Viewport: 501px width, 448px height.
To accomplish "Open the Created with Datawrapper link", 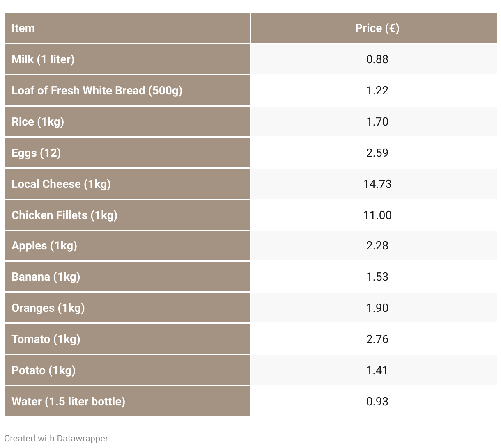I will [56, 438].
